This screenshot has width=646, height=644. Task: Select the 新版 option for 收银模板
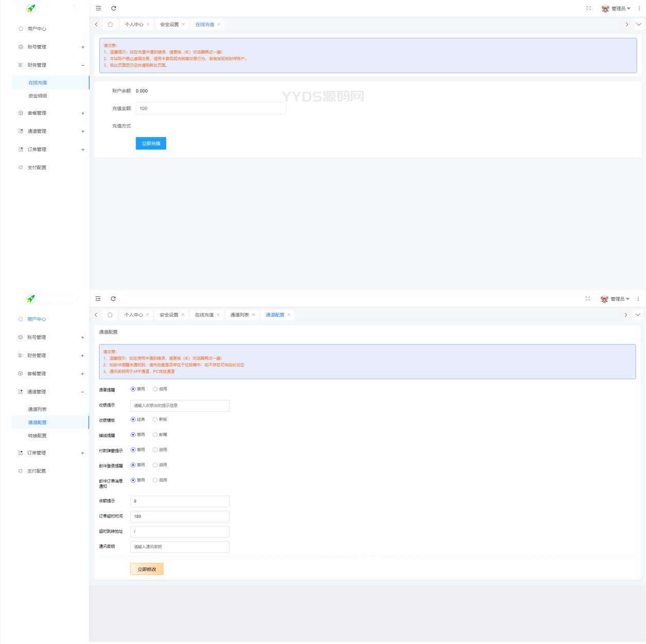pyautogui.click(x=155, y=420)
